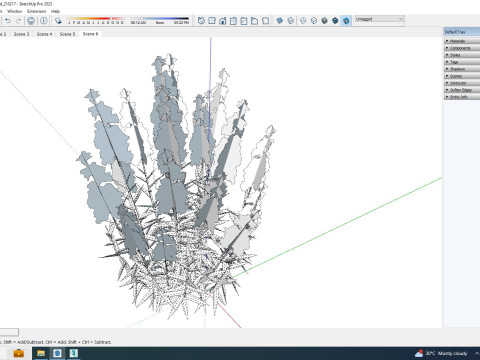480x360 pixels.
Task: Open File Explorer from taskbar
Action: (41, 353)
